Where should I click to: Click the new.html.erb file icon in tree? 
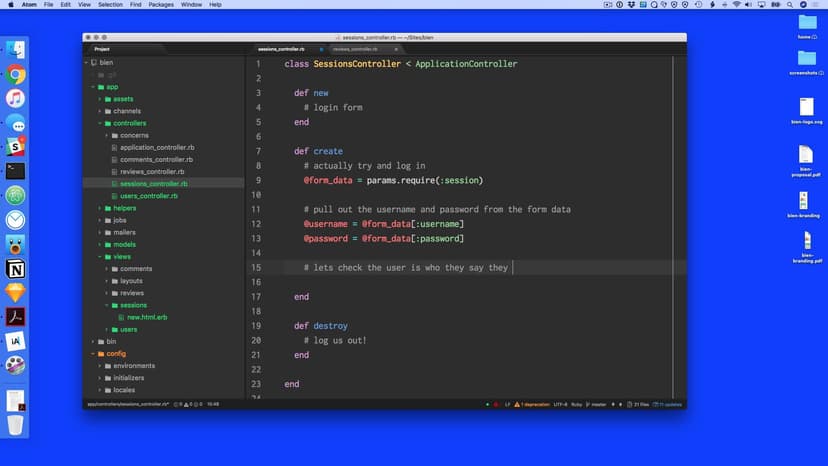coord(120,317)
